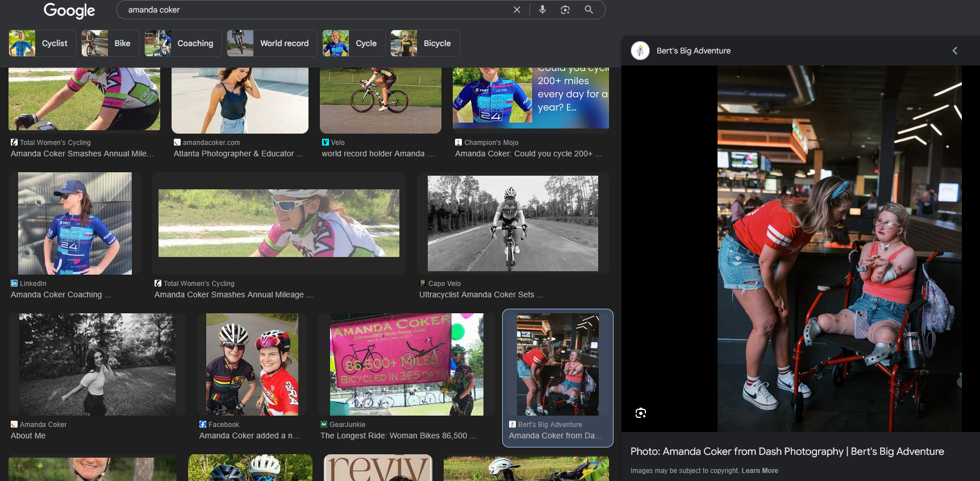The image size is (980, 481).
Task: Open 'Ultracyclist Amanda Coker Sets' link
Action: 481,295
